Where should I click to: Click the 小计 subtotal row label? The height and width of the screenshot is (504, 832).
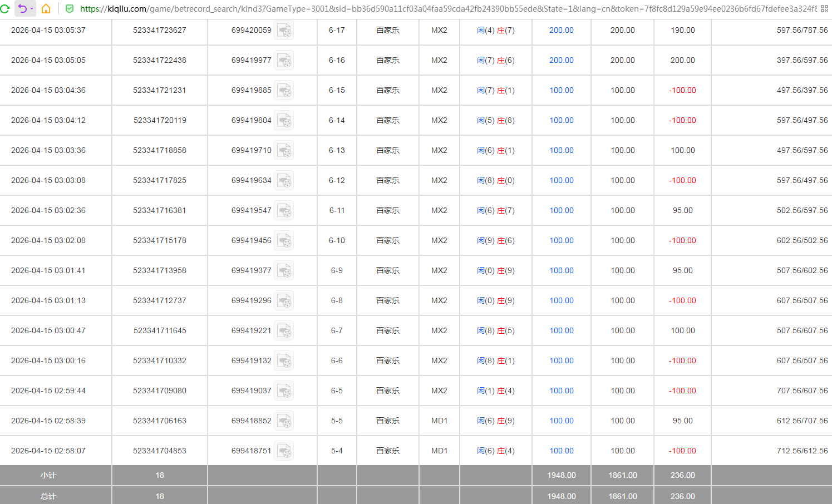(48, 476)
